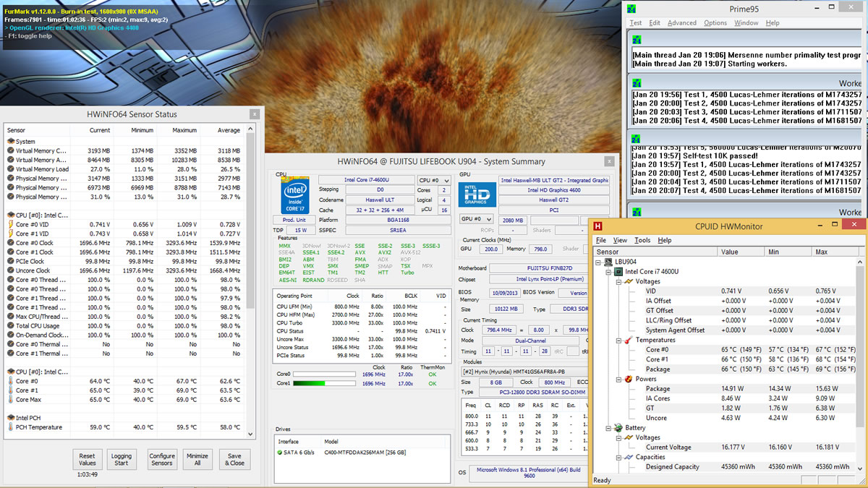This screenshot has height=488, width=868.
Task: Open the Options menu in Prime95
Action: (x=715, y=22)
